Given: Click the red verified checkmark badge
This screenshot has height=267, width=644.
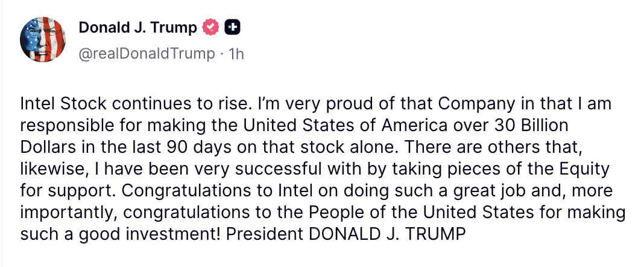Looking at the screenshot, I should pos(210,27).
